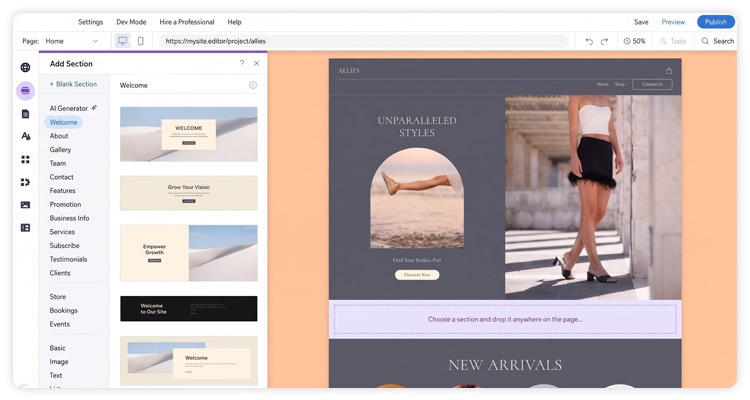Open the Add Apps grid icon

(x=25, y=159)
